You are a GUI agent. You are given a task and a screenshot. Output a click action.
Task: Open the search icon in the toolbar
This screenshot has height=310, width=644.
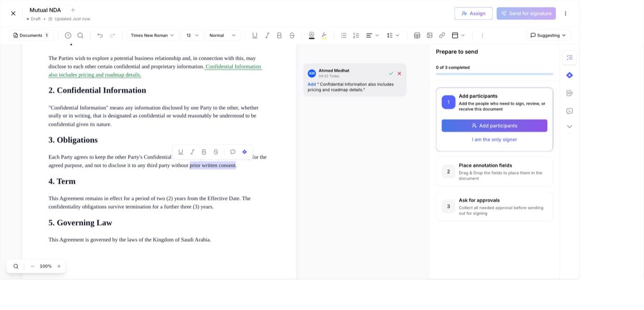coord(81,35)
